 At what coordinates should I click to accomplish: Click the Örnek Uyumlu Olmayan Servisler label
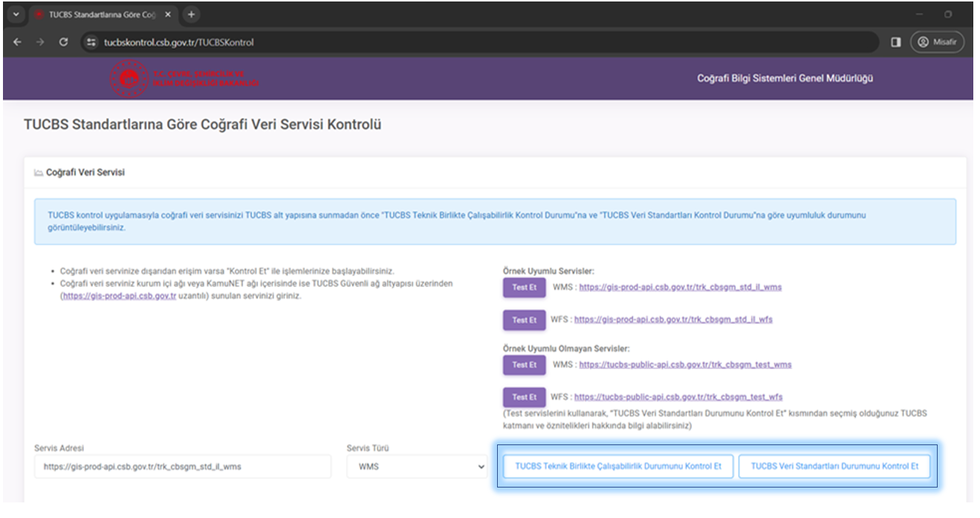click(x=566, y=349)
